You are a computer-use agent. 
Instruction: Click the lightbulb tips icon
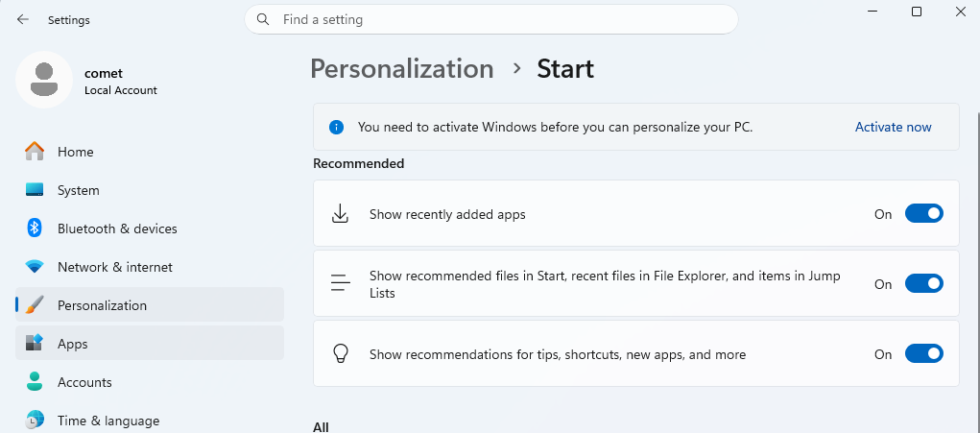[x=340, y=353]
